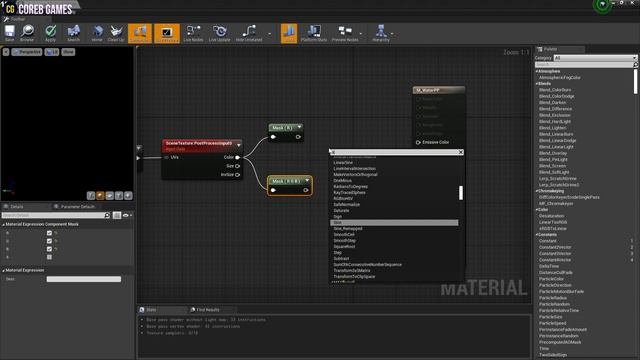640x360 pixels.
Task: Click the Palette search magnifier icon
Action: [x=635, y=64]
